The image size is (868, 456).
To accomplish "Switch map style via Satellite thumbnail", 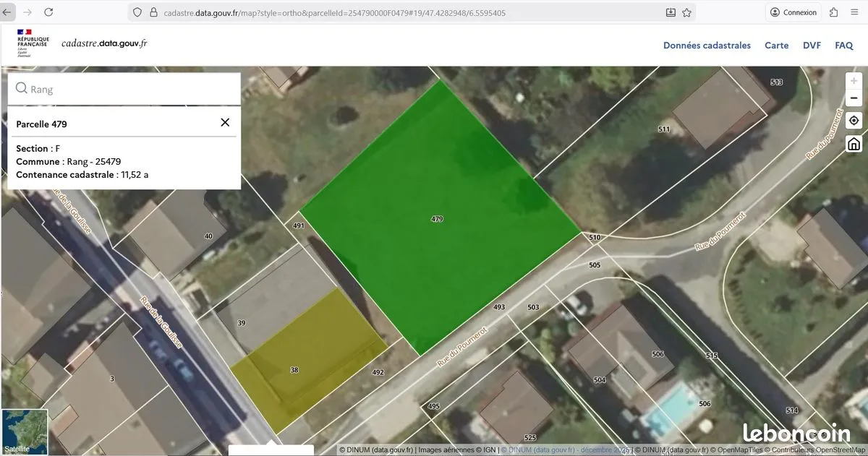I will point(24,432).
